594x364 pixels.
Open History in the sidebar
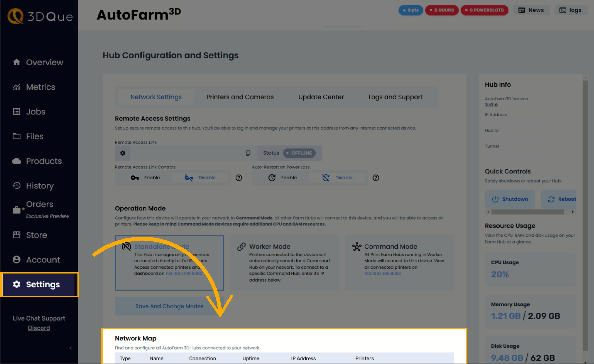tap(40, 186)
